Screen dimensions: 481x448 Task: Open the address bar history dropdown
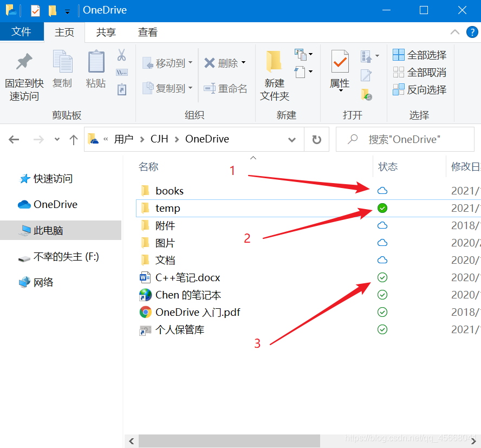[292, 140]
